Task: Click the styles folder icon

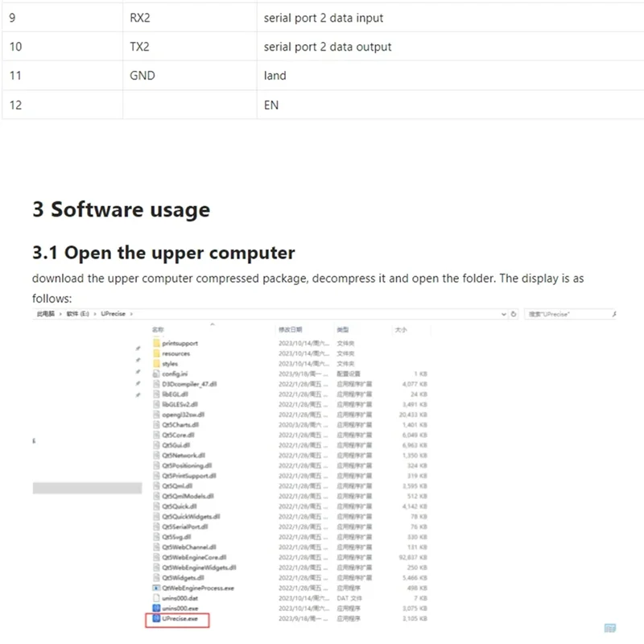Action: (156, 364)
